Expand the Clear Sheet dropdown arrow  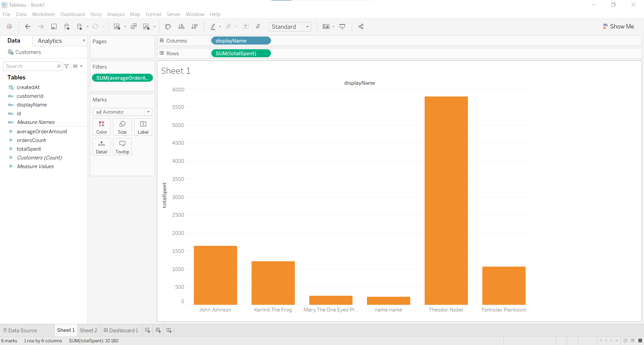coord(154,26)
